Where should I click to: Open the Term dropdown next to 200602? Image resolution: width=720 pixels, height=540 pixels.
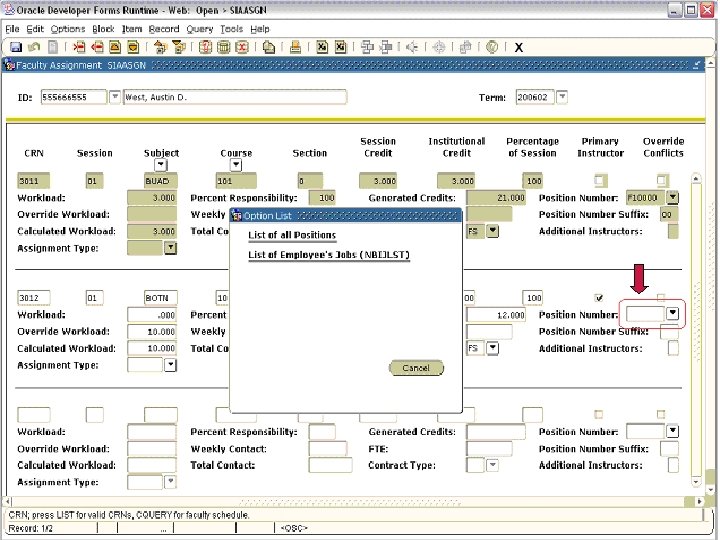[562, 97]
